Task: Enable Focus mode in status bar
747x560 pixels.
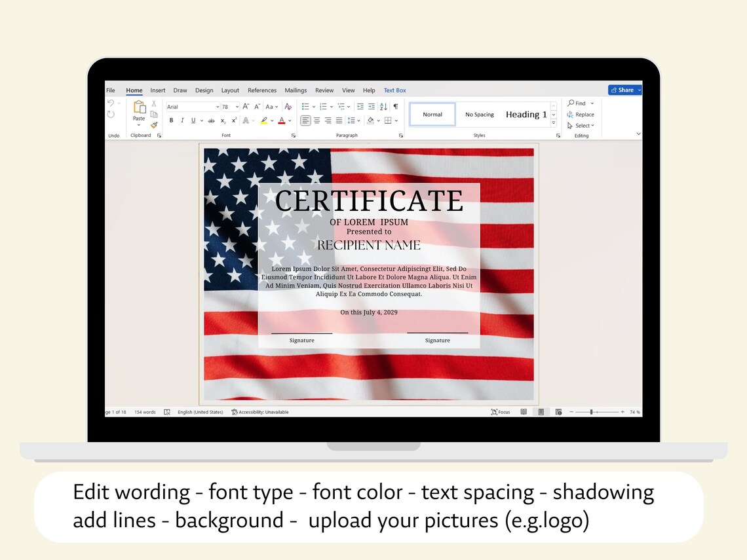Action: 501,412
